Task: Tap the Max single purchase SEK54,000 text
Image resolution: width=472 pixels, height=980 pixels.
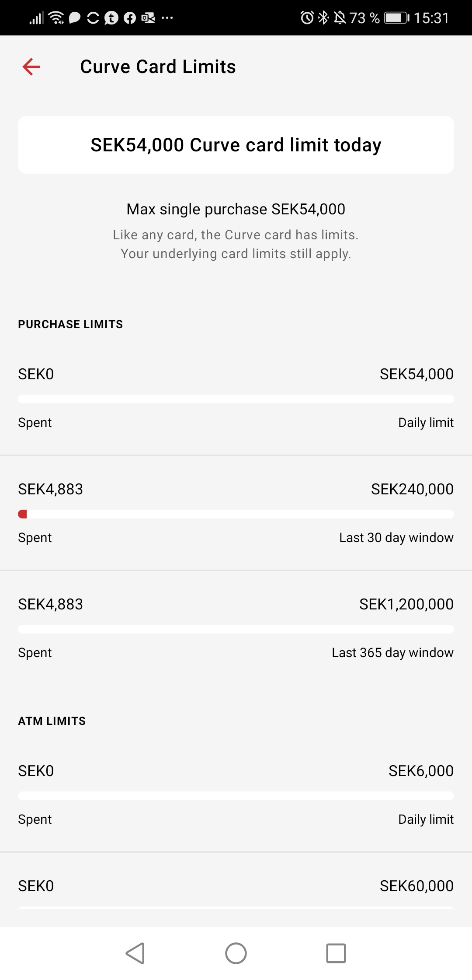Action: [236, 209]
